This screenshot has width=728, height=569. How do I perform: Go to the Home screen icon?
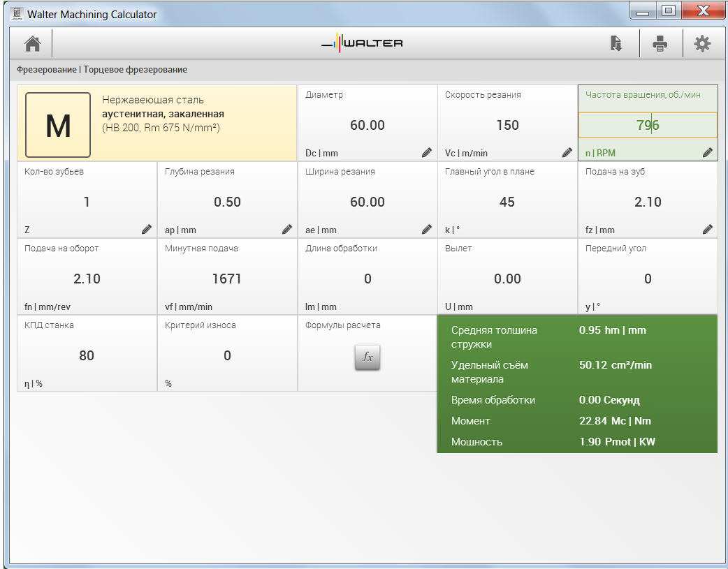(x=33, y=43)
